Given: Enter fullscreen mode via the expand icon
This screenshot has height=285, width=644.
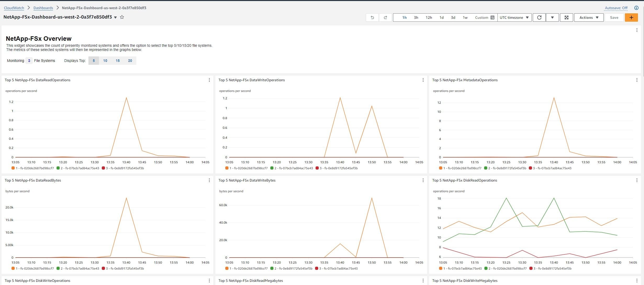Looking at the screenshot, I should pos(567,18).
